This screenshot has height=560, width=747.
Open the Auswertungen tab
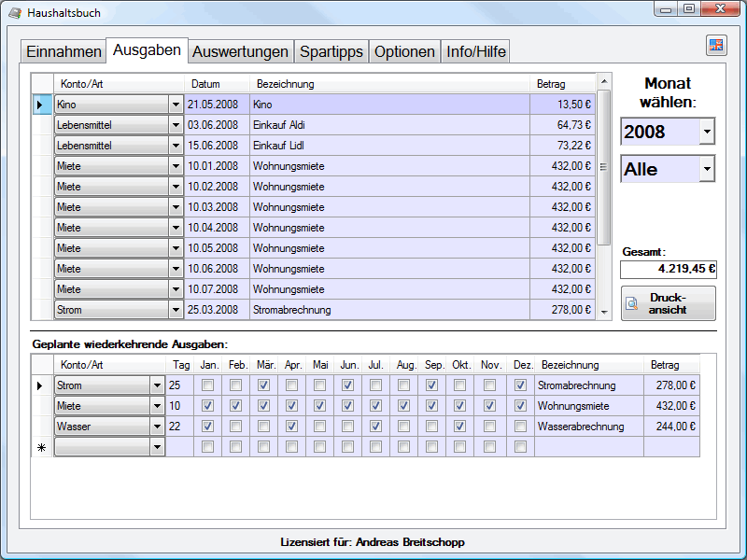[x=241, y=52]
